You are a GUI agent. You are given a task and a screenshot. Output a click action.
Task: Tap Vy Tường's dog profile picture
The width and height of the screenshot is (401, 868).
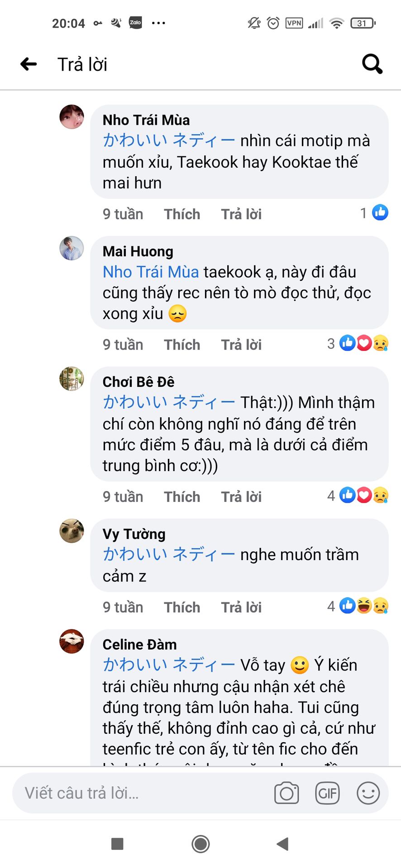pyautogui.click(x=72, y=531)
